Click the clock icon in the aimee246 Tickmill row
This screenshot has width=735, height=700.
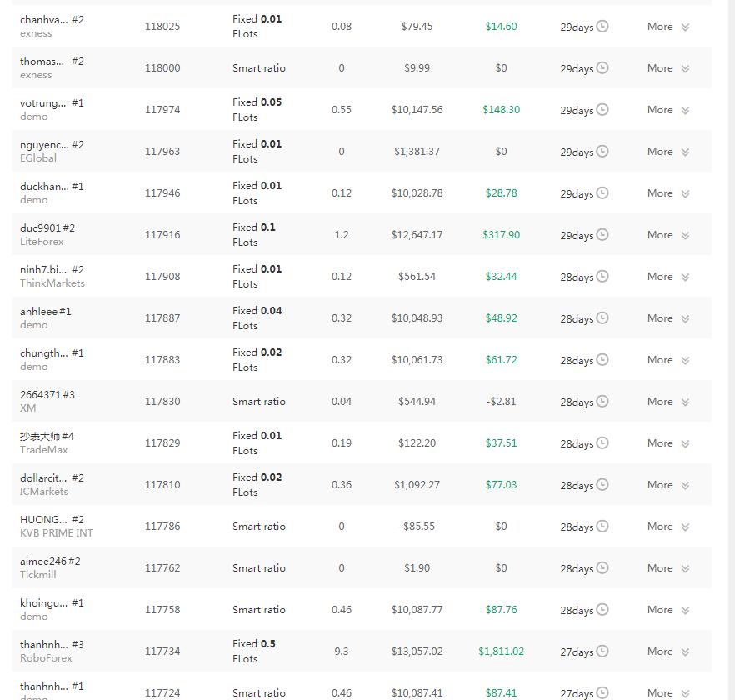click(602, 567)
